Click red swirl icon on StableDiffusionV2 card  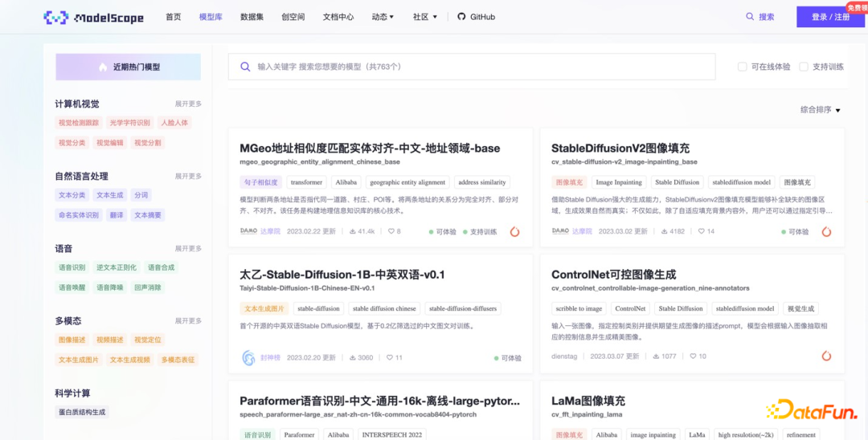[x=826, y=231]
